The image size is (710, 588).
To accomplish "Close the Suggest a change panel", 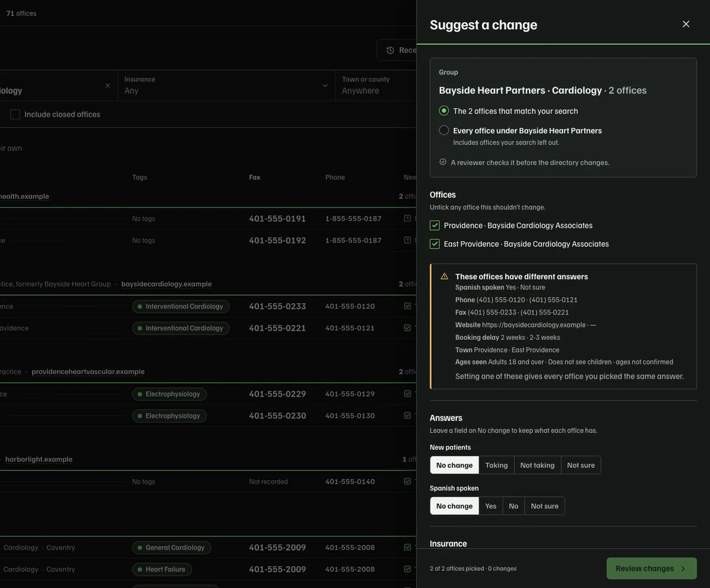I will click(686, 24).
